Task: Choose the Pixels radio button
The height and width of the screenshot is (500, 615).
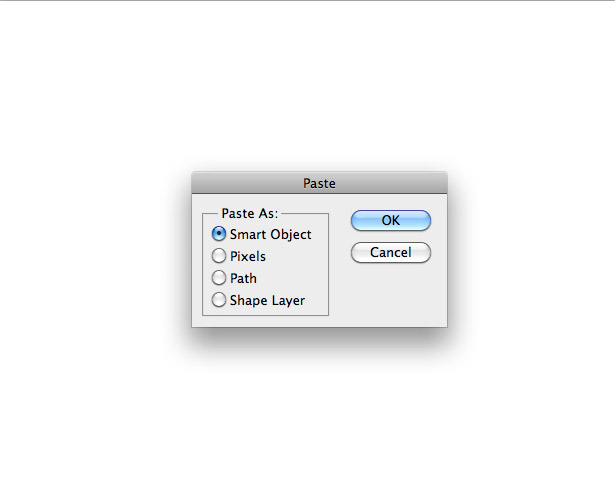Action: click(x=218, y=256)
